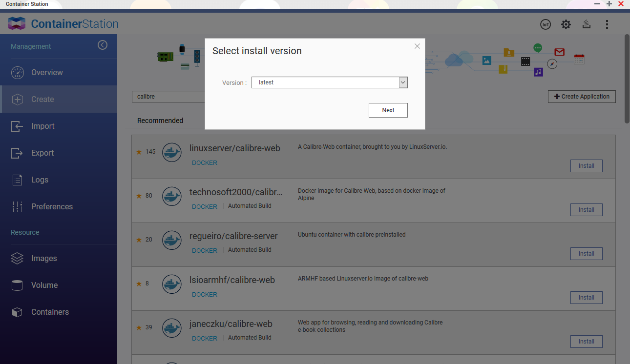Go to Containers in the sidebar
This screenshot has width=630, height=364.
pos(50,312)
